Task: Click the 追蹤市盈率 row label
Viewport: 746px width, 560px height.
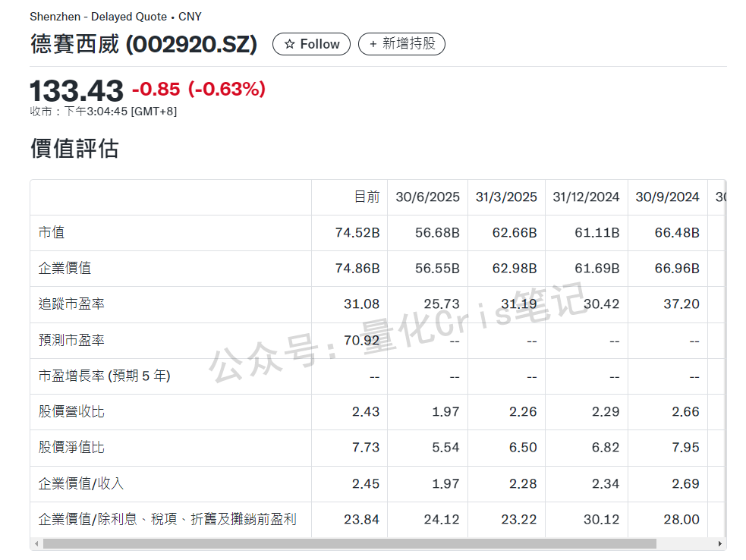Action: click(x=71, y=304)
